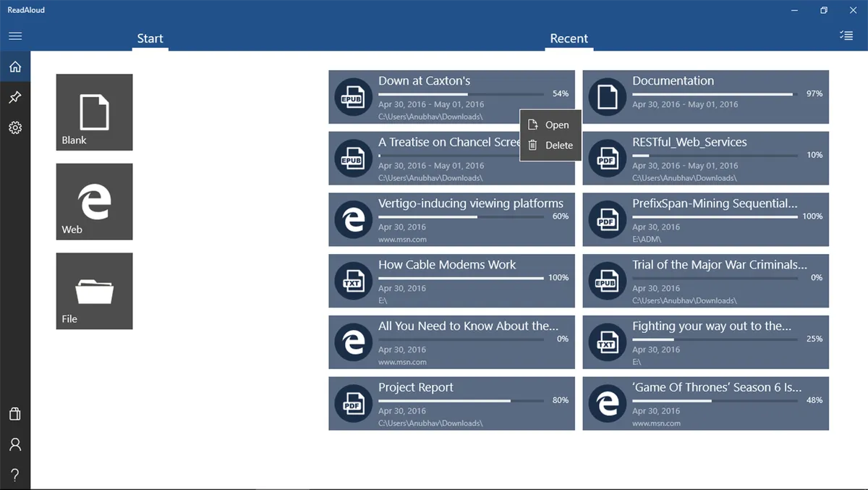The image size is (868, 490).
Task: Open Settings via the gear icon
Action: 14,127
